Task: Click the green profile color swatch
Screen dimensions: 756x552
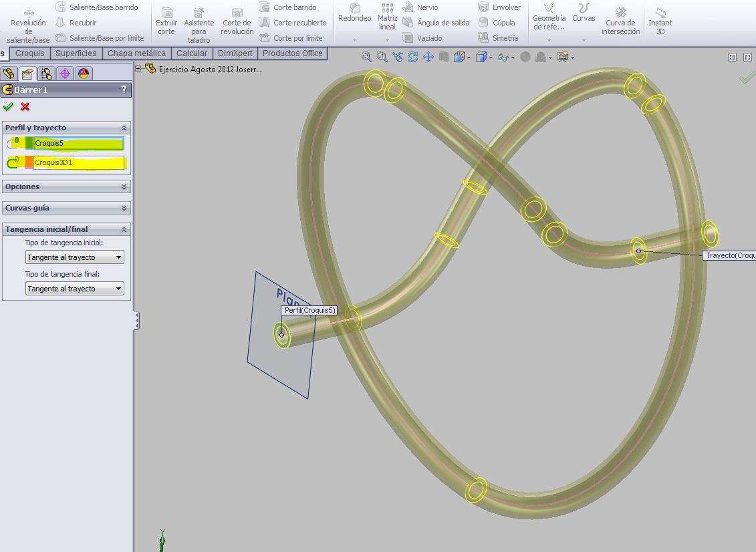Action: click(29, 143)
